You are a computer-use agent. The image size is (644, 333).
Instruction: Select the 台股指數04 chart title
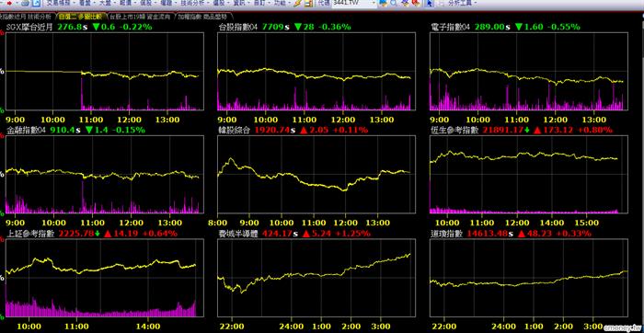(x=239, y=27)
